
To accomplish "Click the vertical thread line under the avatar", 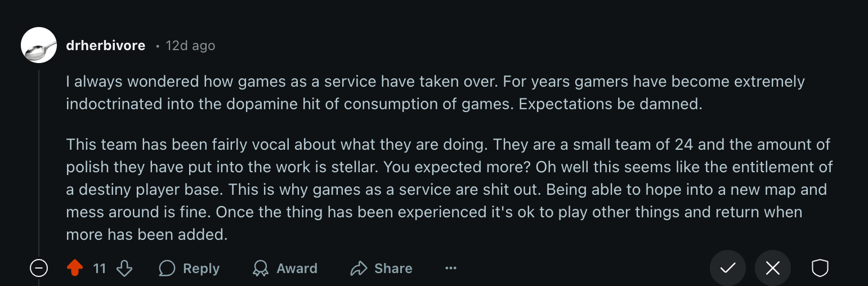I will click(39, 163).
